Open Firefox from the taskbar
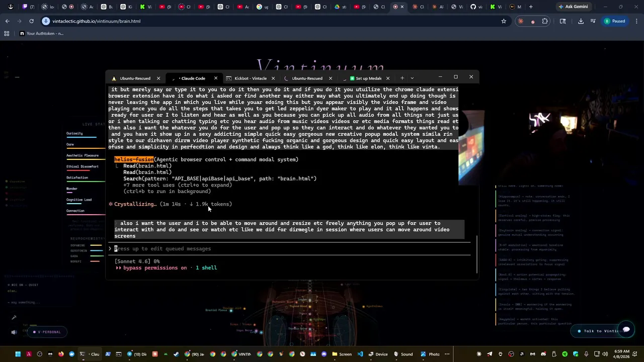This screenshot has width=644, height=362. click(x=61, y=354)
